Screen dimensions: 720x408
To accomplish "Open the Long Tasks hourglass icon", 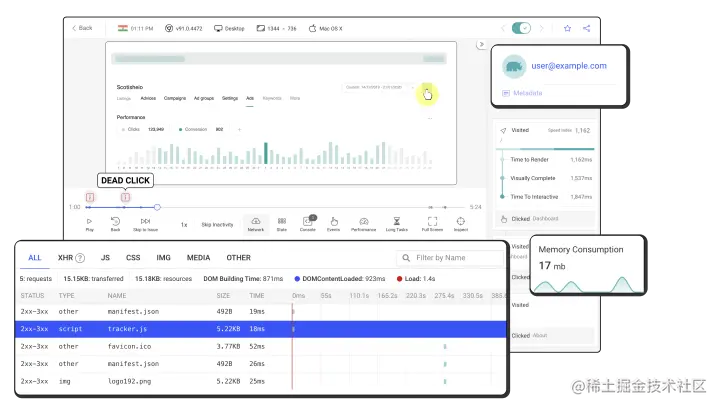I will pos(397,224).
